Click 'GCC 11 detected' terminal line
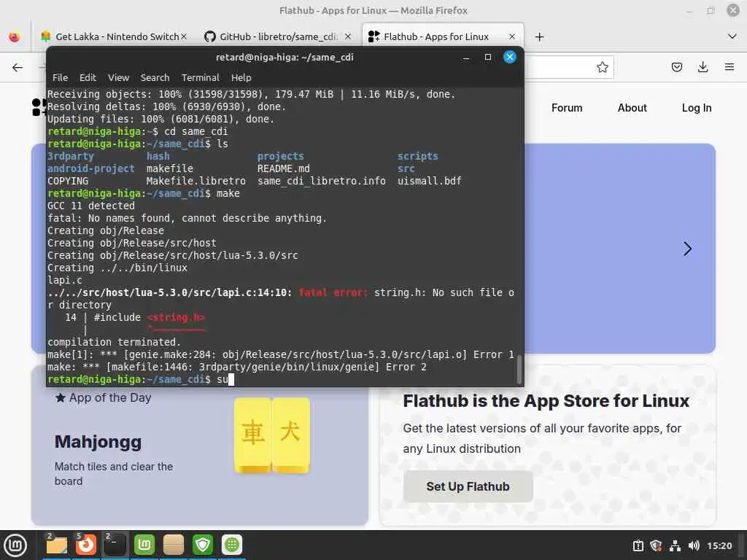 90,206
